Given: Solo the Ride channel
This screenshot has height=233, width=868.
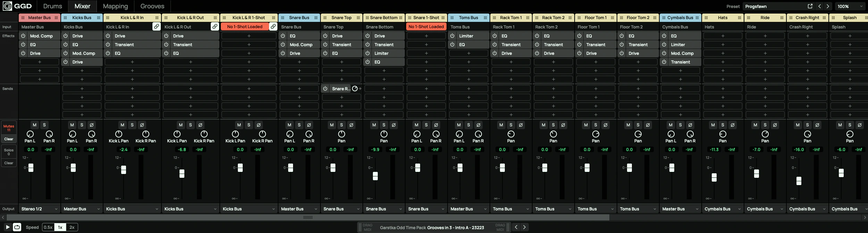Looking at the screenshot, I should [x=765, y=125].
